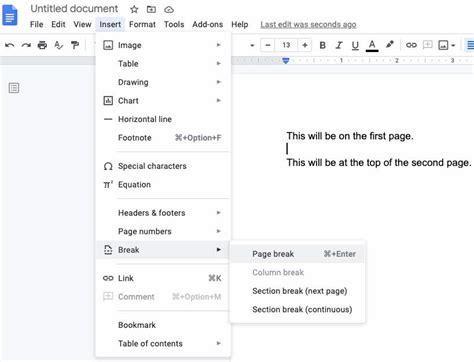Star the Untitled document
The height and width of the screenshot is (362, 474).
tap(134, 9)
